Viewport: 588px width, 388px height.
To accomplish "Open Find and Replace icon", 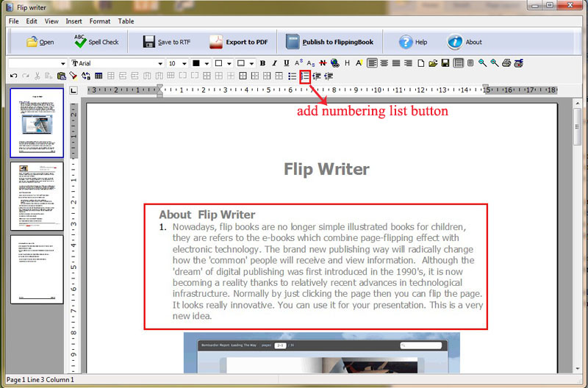I will click(x=86, y=76).
